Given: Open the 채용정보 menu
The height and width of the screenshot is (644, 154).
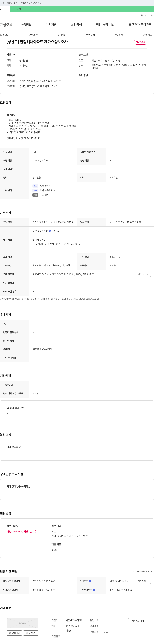Looking at the screenshot, I should pyautogui.click(x=26, y=24).
